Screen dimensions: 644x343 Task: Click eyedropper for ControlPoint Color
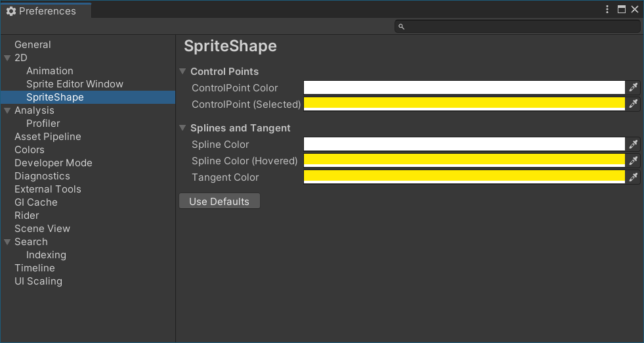pyautogui.click(x=633, y=87)
